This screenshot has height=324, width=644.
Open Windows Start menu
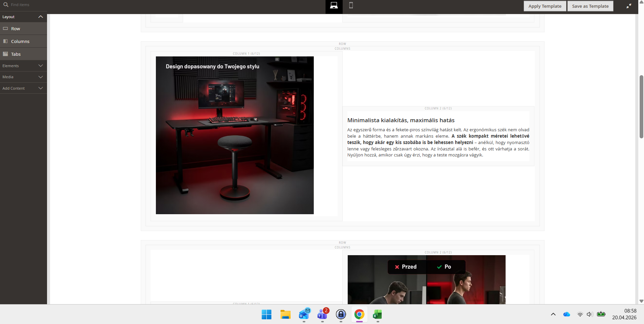coord(266,314)
